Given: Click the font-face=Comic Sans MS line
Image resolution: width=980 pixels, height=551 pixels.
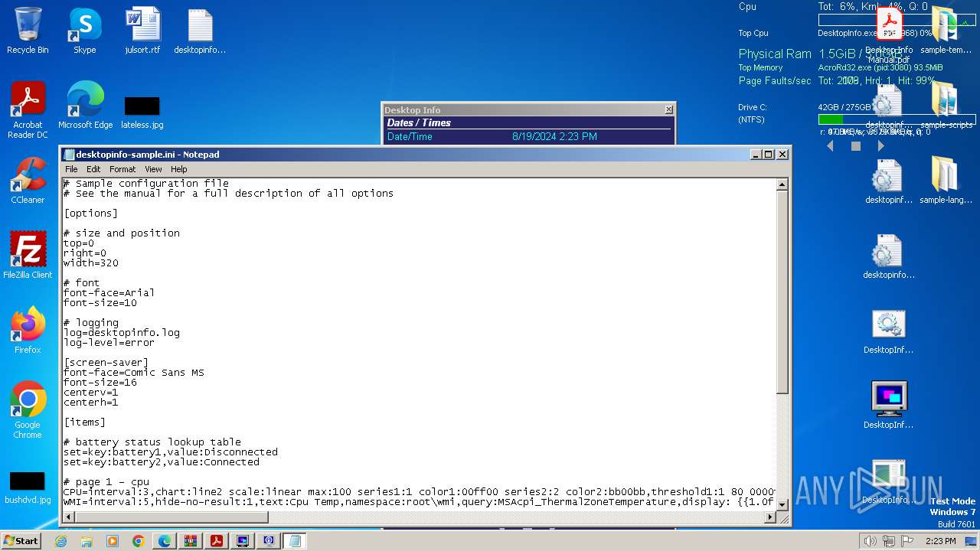Looking at the screenshot, I should 134,373.
